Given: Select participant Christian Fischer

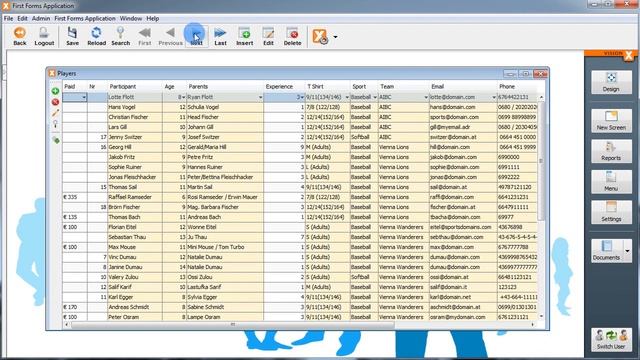Looking at the screenshot, I should [135, 117].
